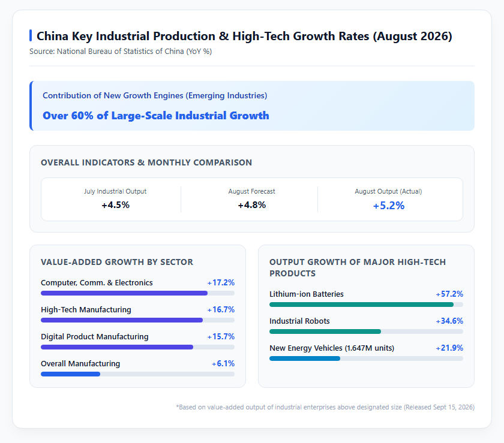504x443 pixels.
Task: Select the +17.2% growth value
Action: [x=221, y=283]
